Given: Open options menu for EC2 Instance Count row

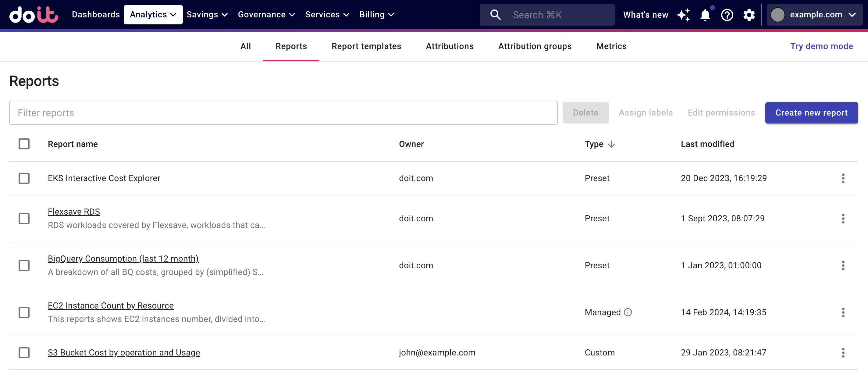Looking at the screenshot, I should (843, 312).
